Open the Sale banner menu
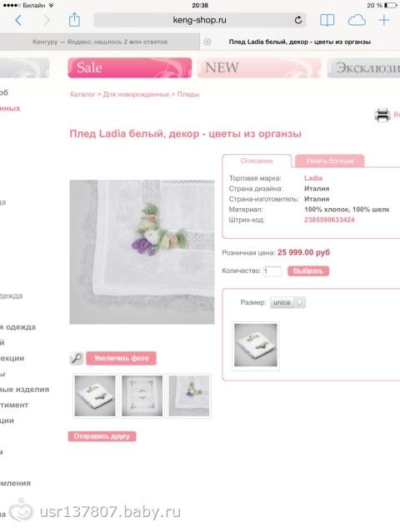Viewport: 400px width, 532px height. (130, 68)
